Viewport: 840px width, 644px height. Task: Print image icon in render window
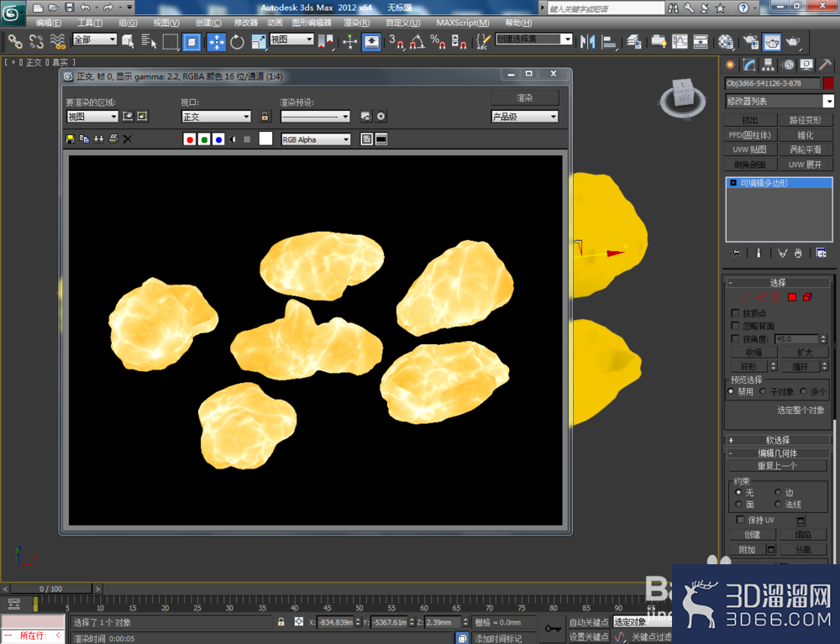pyautogui.click(x=113, y=139)
